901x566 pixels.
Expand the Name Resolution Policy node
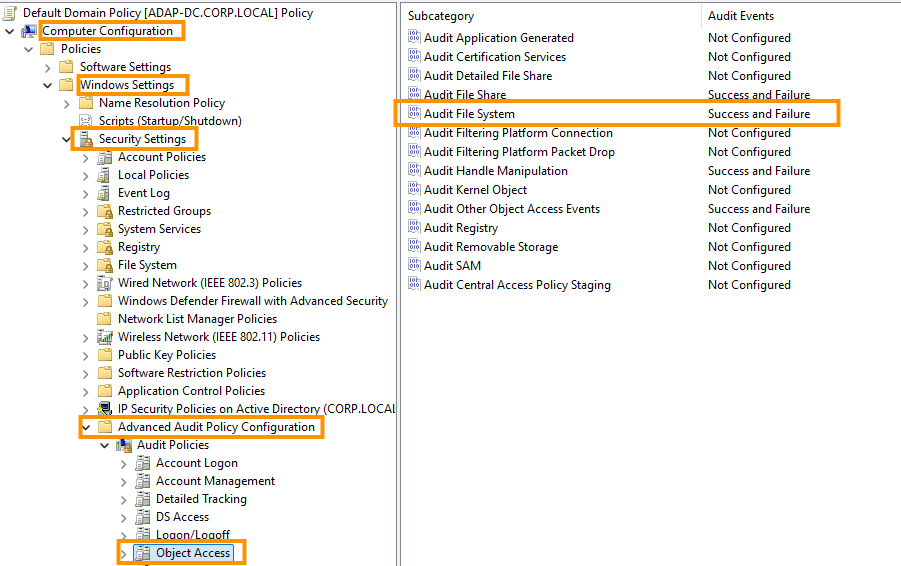point(67,103)
